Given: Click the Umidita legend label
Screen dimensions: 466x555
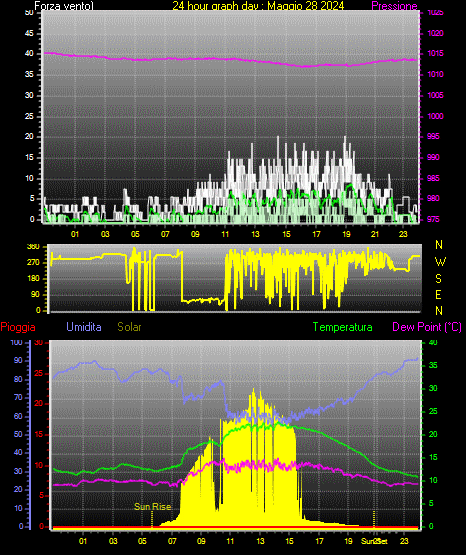Looking at the screenshot, I should [84, 327].
